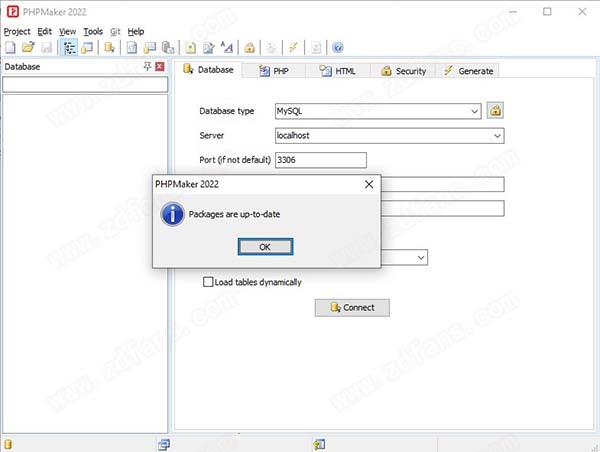Click the Connect button
This screenshot has width=600, height=452.
point(352,308)
